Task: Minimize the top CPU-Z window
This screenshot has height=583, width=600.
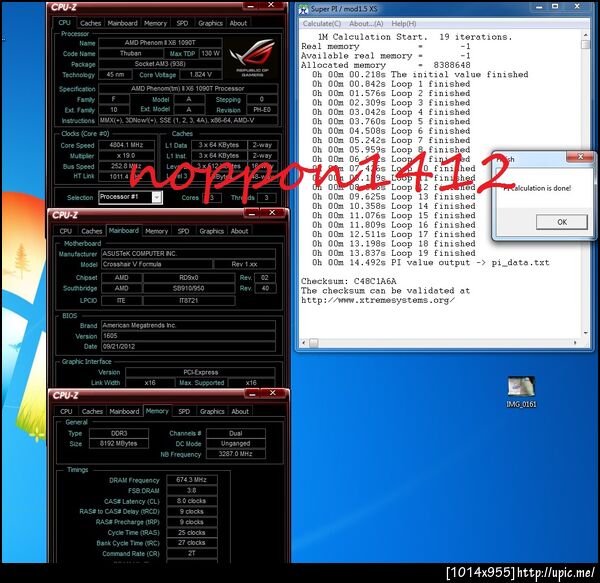Action: 251,6
